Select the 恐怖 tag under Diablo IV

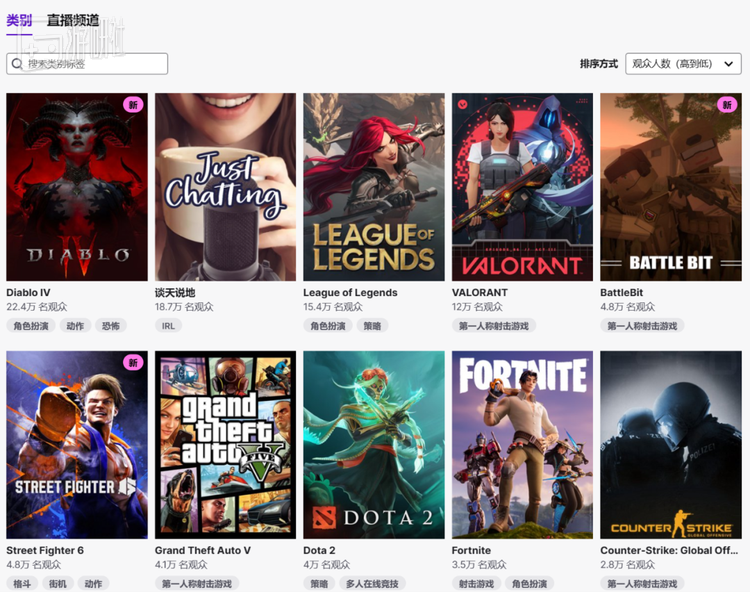point(111,326)
